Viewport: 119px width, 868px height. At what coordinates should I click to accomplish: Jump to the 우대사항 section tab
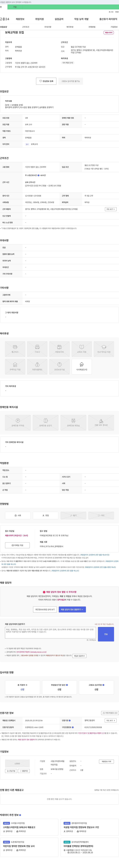coord(48,27)
